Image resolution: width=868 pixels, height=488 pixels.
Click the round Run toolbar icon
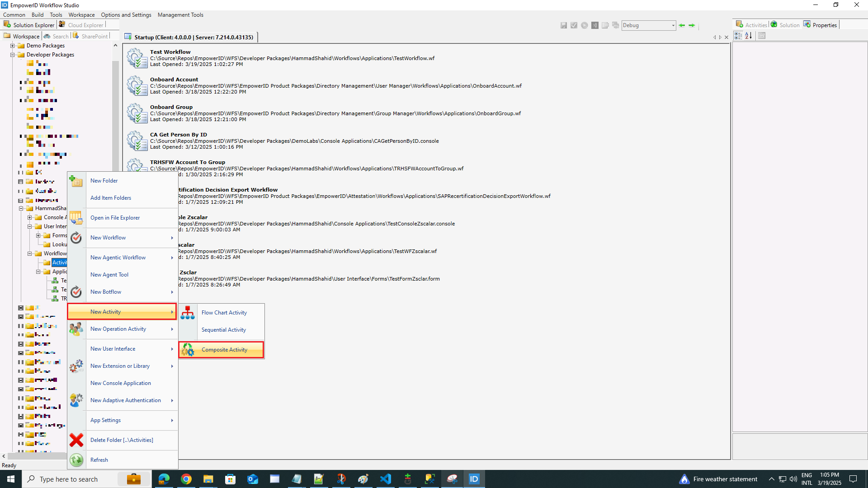584,25
